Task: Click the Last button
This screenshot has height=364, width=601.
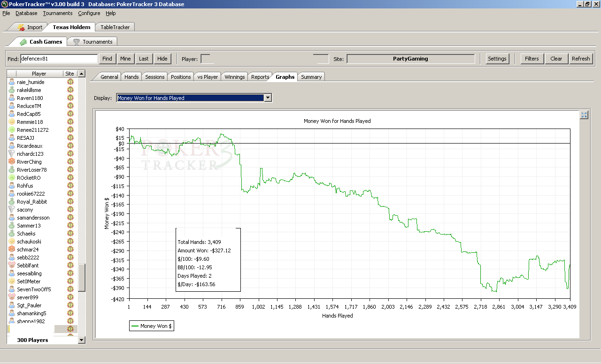Action: point(144,59)
